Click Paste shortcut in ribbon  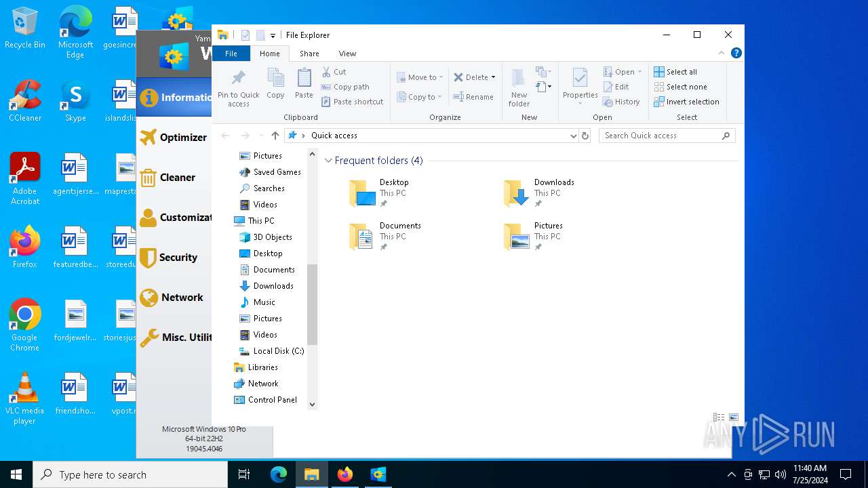353,102
